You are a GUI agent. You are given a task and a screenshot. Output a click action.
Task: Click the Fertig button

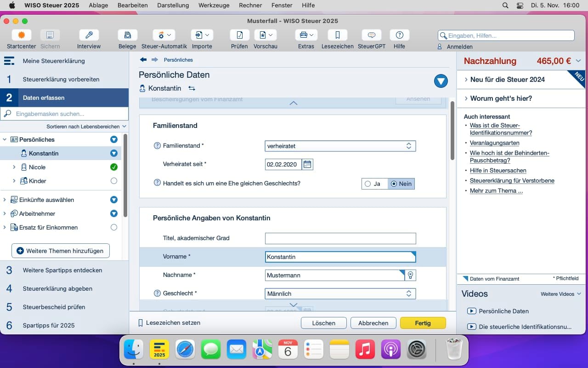tap(423, 323)
